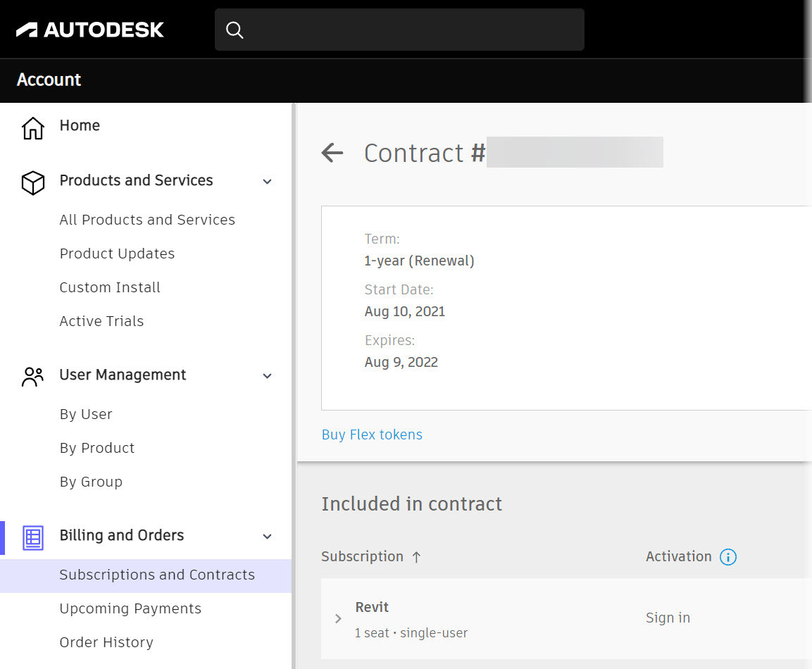Click the Billing and Orders icon
This screenshot has height=669, width=812.
(x=32, y=537)
